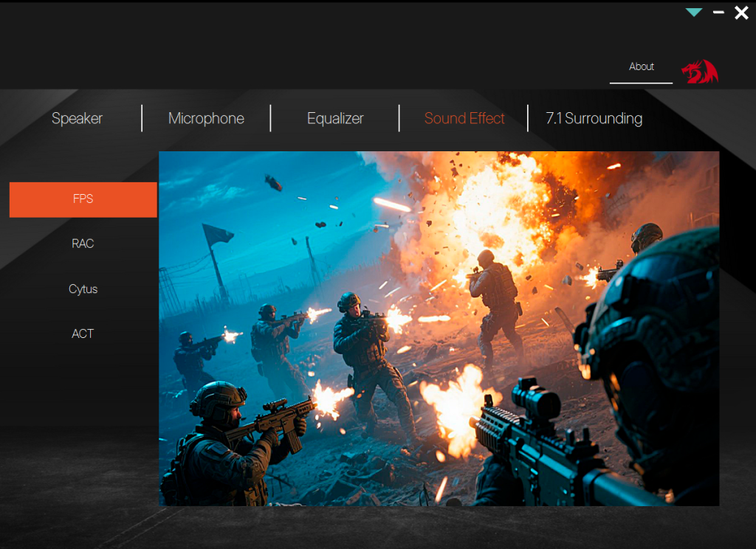Click the highlighted orange FPS button
The height and width of the screenshot is (549, 756).
[83, 199]
